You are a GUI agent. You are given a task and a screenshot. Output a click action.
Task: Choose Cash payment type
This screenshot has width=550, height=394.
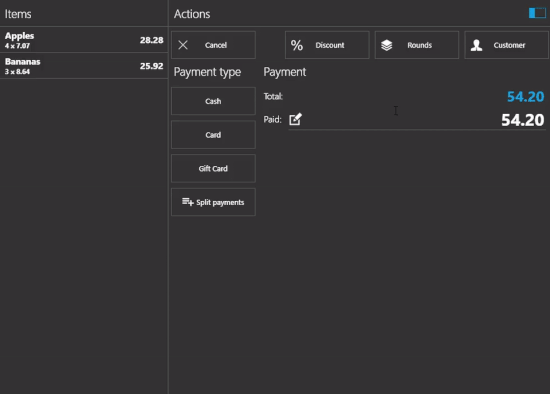point(213,101)
